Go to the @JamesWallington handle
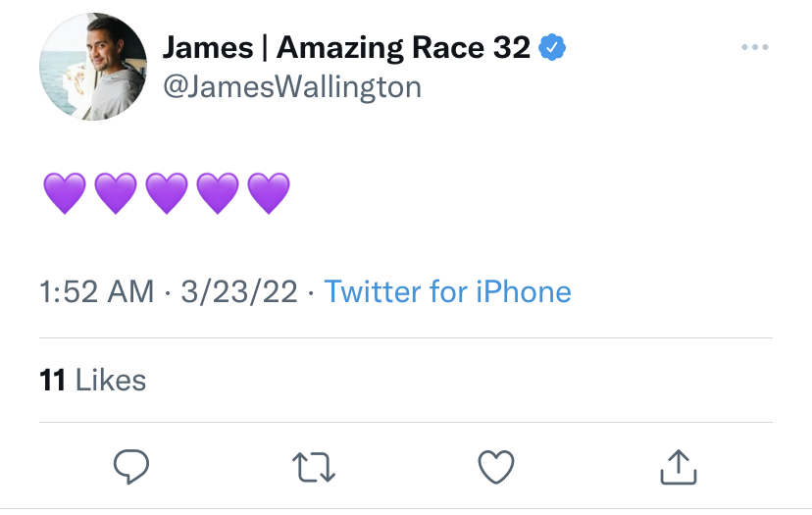This screenshot has height=515, width=812. coord(292,87)
